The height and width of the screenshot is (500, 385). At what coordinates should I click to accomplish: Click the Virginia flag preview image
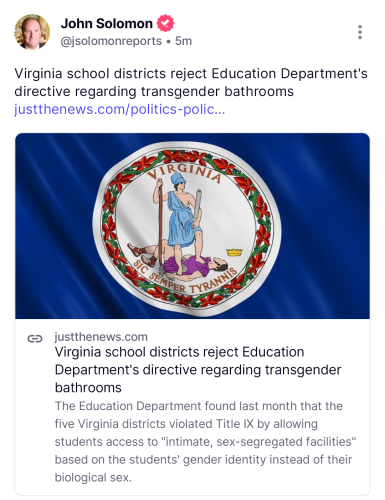pyautogui.click(x=192, y=226)
